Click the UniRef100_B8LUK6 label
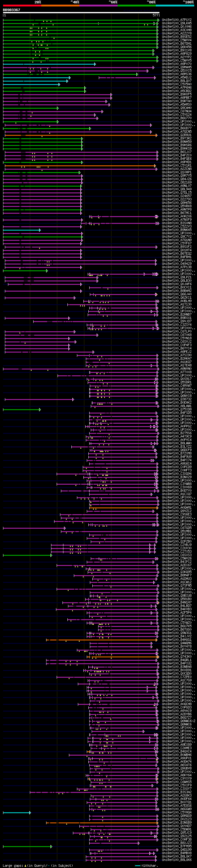The image size is (197, 868). point(177,860)
